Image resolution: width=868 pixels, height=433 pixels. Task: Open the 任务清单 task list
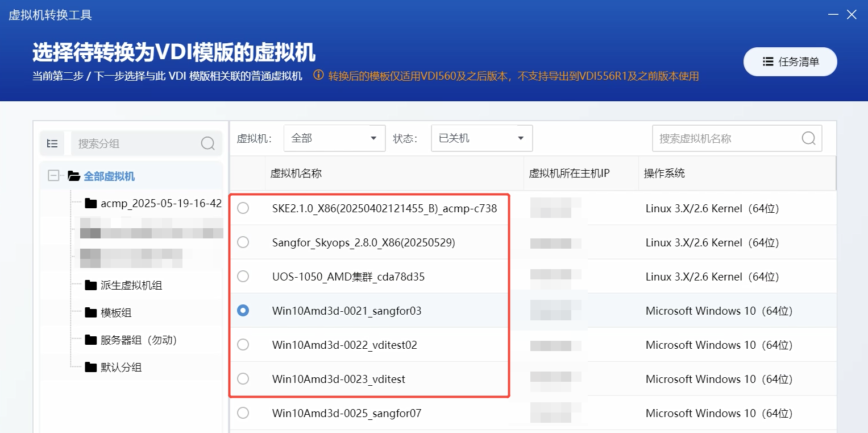pos(790,62)
